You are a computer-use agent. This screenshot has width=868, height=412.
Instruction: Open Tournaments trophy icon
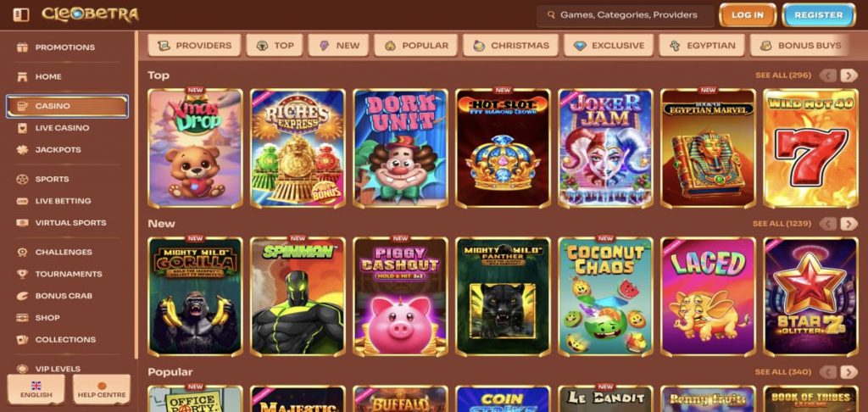pyautogui.click(x=22, y=274)
